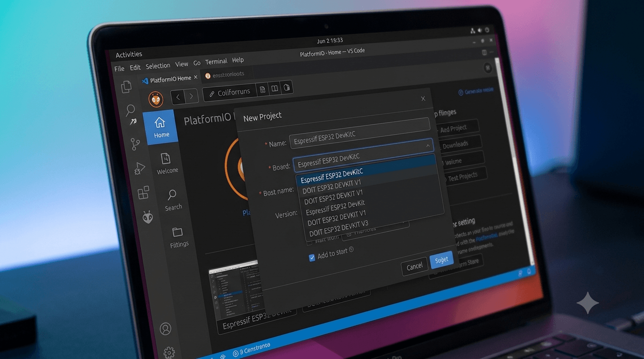Open the Terminal menu

216,61
